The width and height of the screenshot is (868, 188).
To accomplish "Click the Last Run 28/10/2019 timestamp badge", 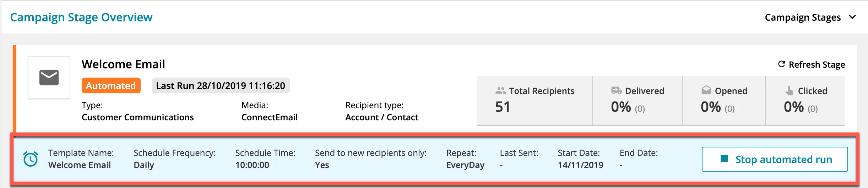I will pyautogui.click(x=221, y=85).
